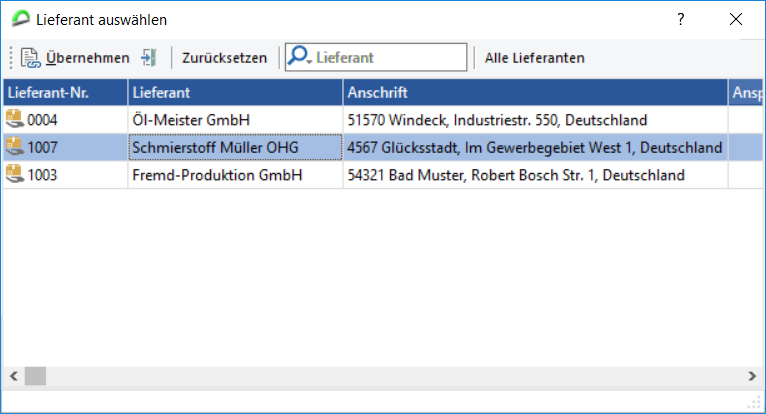Select supplier number 0004
The height and width of the screenshot is (414, 766).
pos(42,120)
